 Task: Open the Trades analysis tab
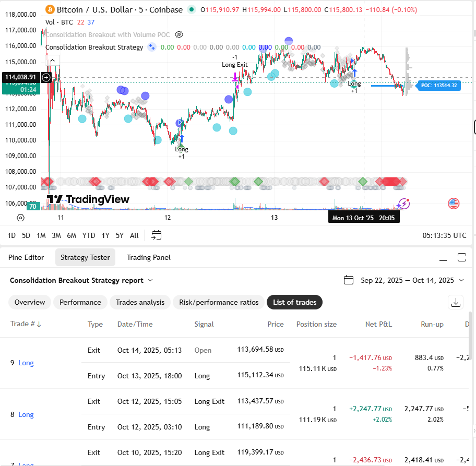click(x=140, y=302)
